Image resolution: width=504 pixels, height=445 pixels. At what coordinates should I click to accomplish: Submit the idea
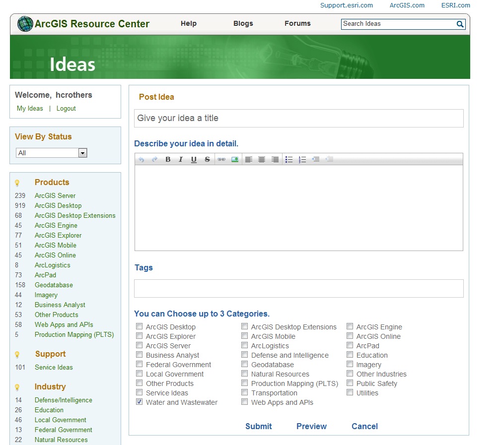258,426
